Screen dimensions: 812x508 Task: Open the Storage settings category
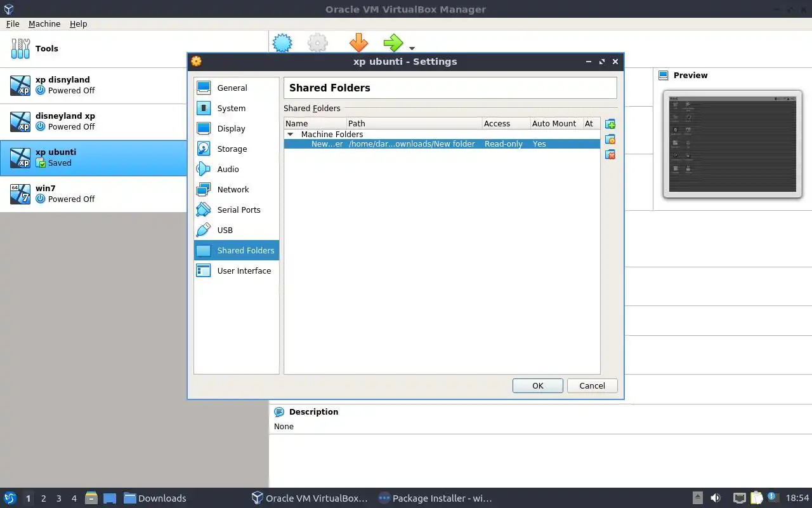tap(236, 149)
